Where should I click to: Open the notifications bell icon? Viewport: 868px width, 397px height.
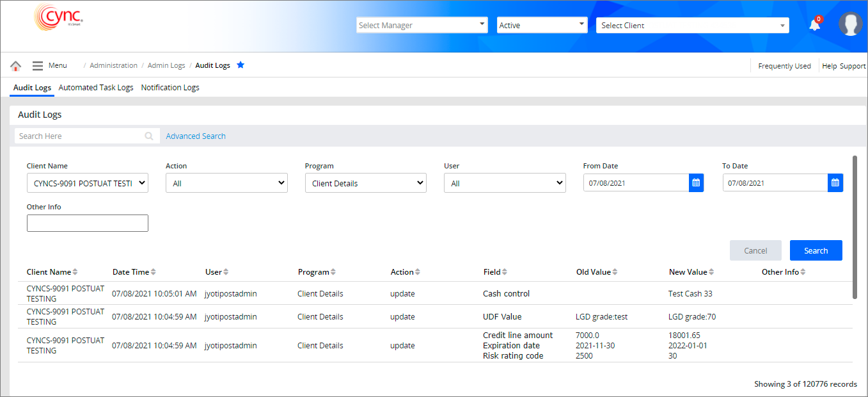click(814, 25)
